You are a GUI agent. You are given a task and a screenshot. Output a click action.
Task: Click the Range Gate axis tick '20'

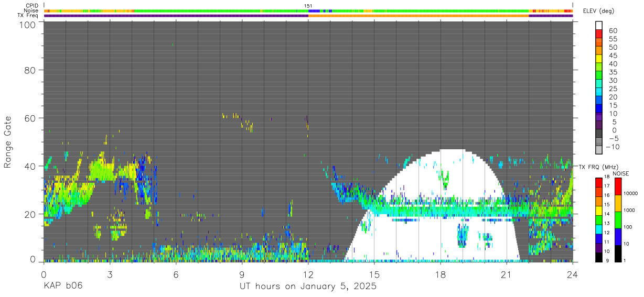coord(30,214)
